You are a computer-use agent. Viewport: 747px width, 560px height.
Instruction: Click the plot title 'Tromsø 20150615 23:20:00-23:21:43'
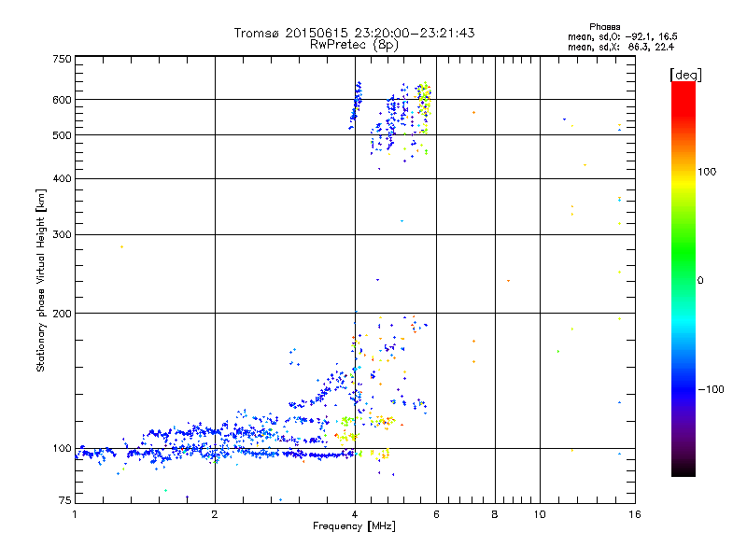pyautogui.click(x=354, y=33)
